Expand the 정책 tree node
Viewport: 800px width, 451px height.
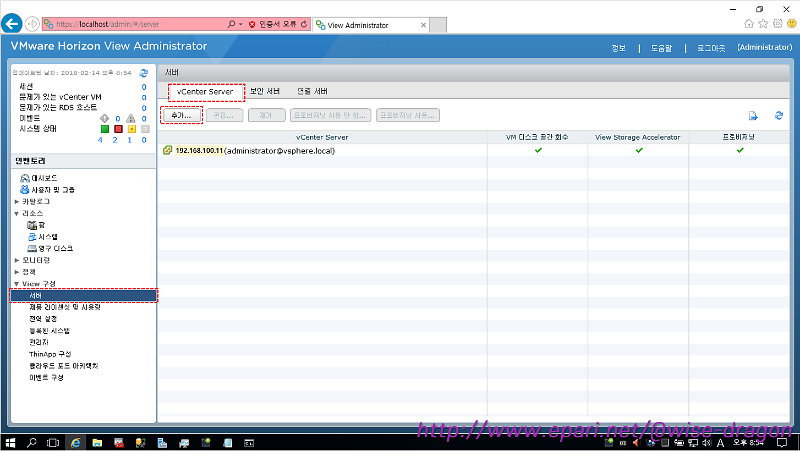coord(17,272)
